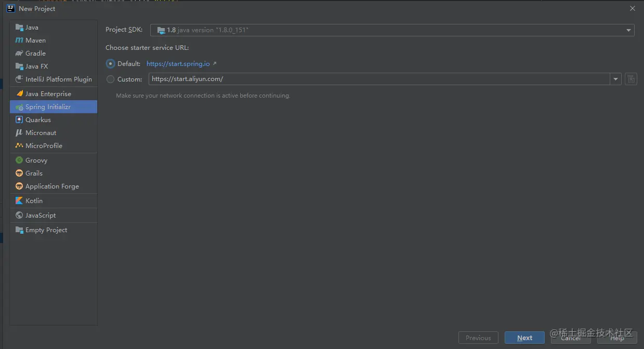Close the New Project dialog
Image resolution: width=644 pixels, height=349 pixels.
tap(633, 8)
